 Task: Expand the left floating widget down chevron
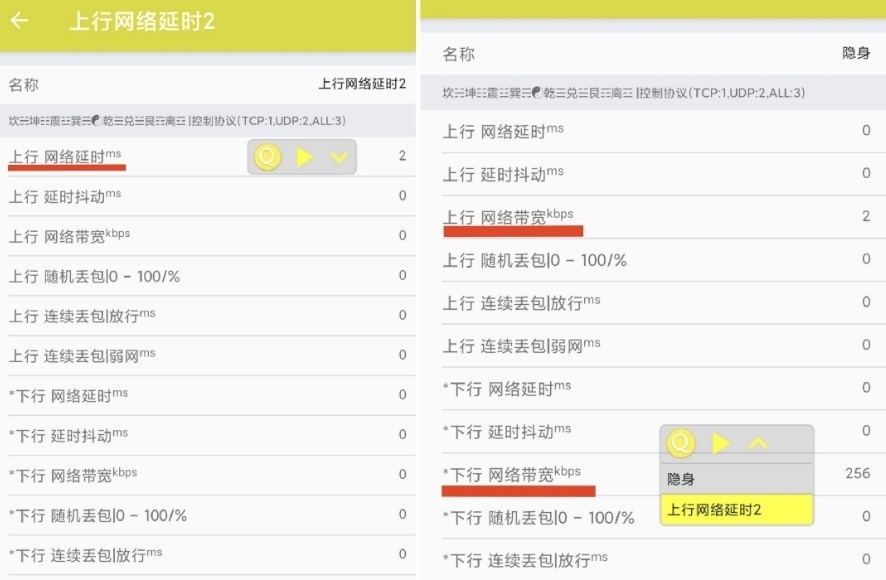[x=339, y=157]
